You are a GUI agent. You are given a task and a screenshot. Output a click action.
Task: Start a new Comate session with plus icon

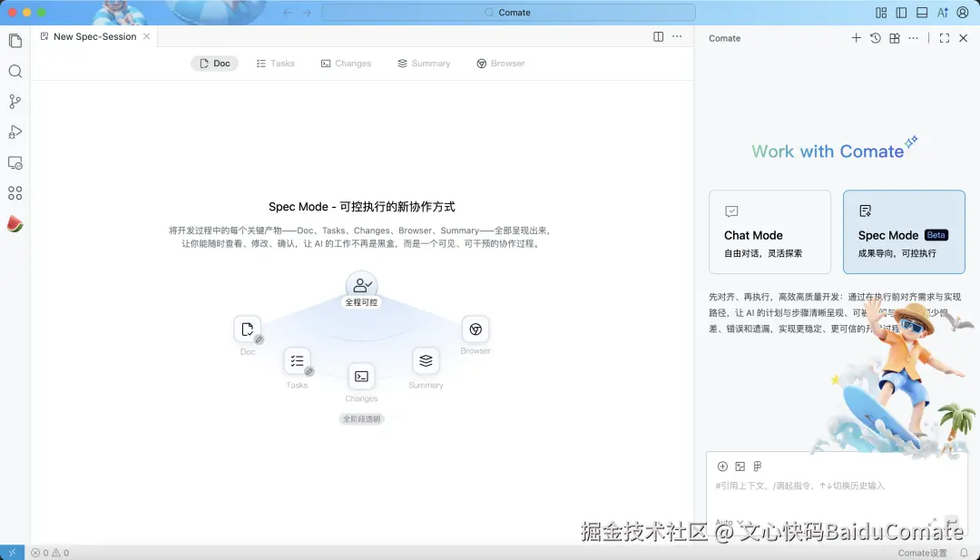click(x=857, y=38)
